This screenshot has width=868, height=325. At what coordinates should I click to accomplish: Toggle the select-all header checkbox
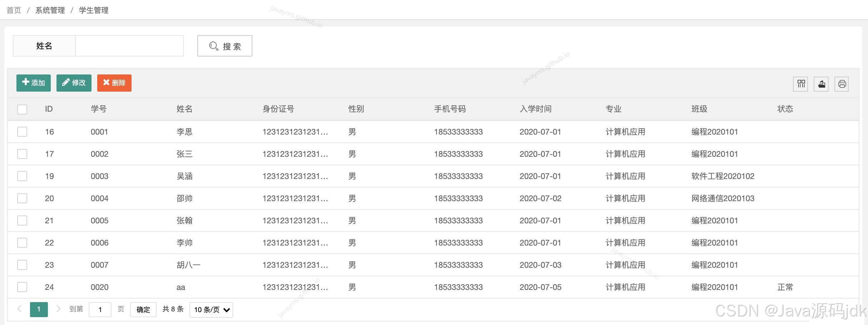tap(22, 109)
